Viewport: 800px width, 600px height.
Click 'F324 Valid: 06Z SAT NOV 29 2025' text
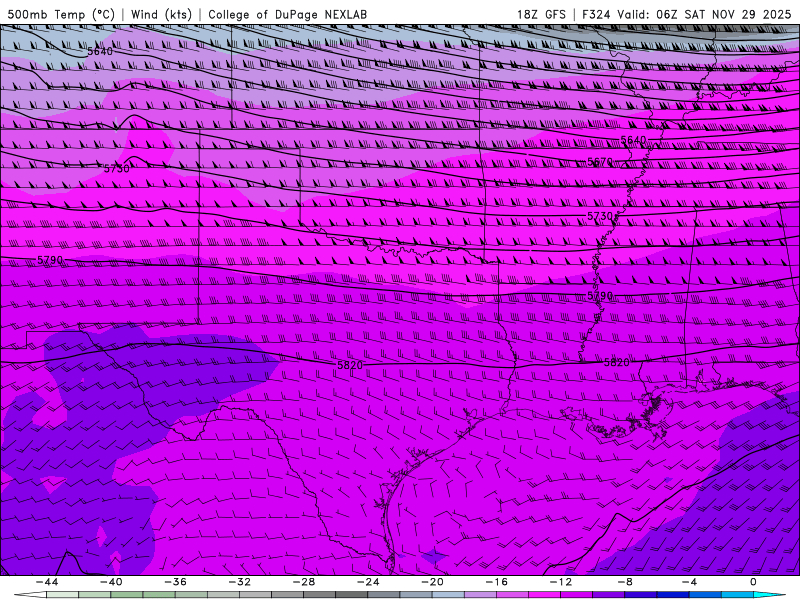click(x=686, y=14)
